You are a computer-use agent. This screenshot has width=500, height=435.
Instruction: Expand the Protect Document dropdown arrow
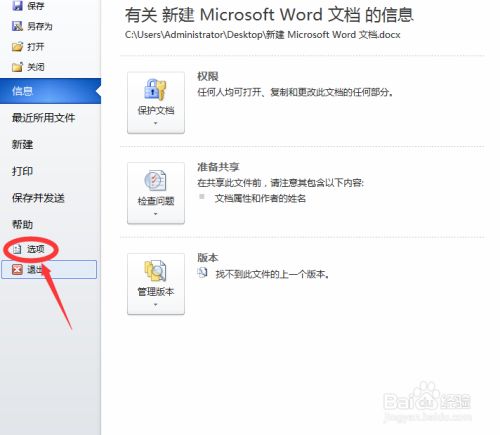tap(155, 123)
